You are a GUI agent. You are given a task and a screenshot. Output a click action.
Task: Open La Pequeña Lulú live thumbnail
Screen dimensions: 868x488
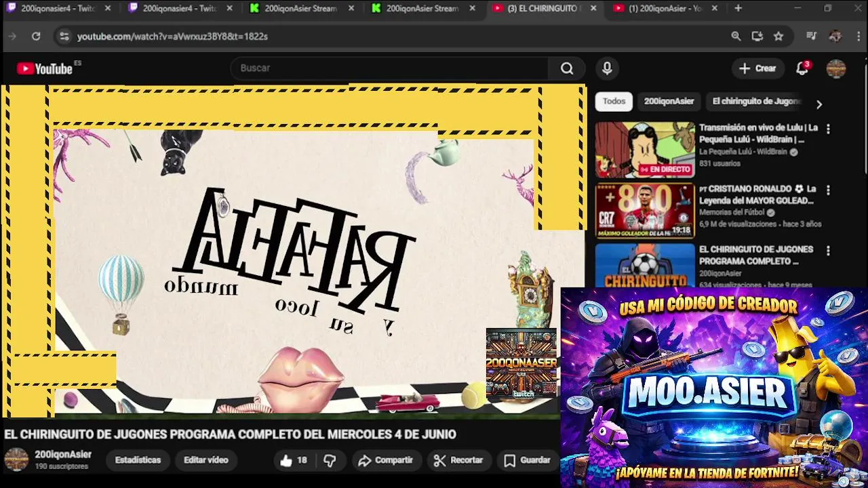tap(645, 150)
